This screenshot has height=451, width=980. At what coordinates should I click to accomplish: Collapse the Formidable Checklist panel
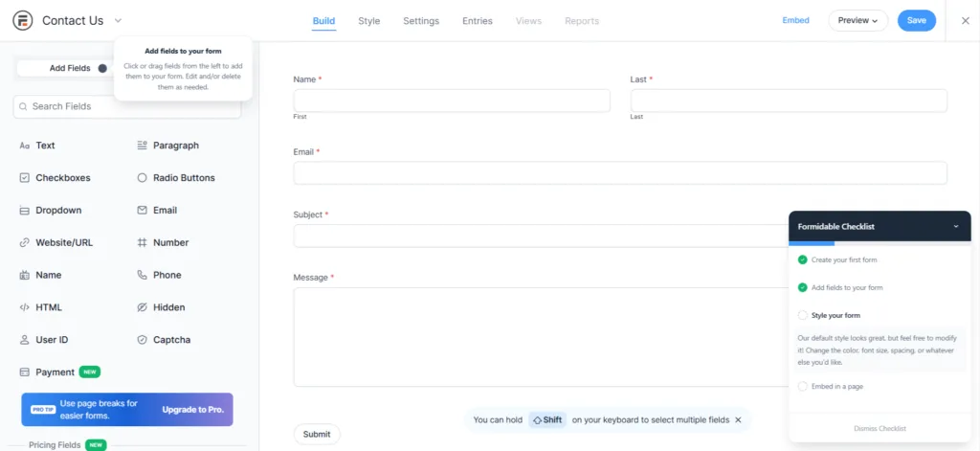click(956, 226)
